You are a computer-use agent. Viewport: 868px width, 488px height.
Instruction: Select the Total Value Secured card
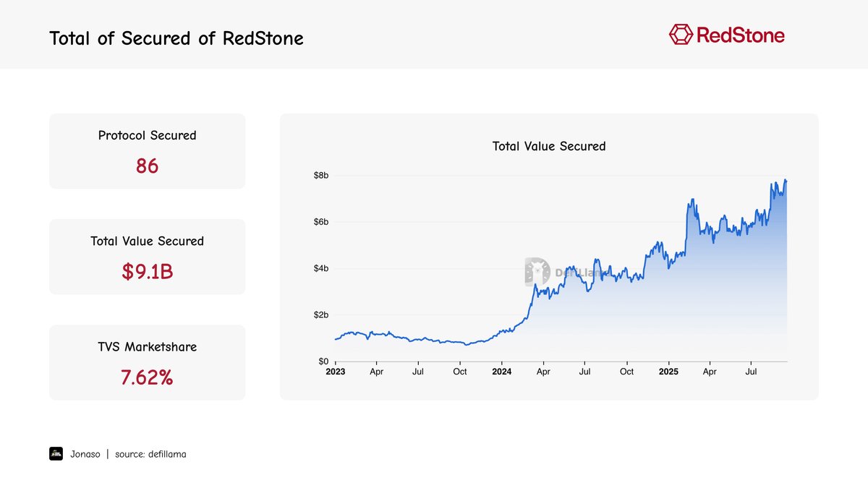147,257
